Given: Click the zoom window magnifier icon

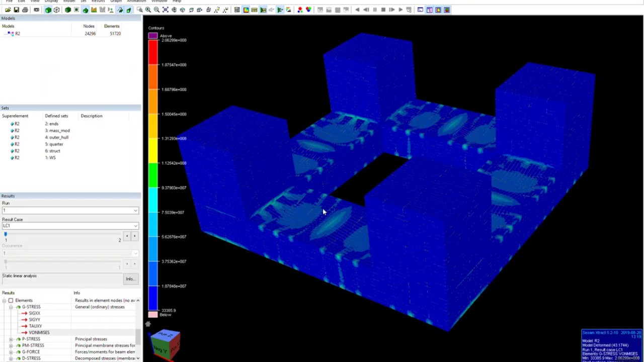Looking at the screenshot, I should pos(139,10).
